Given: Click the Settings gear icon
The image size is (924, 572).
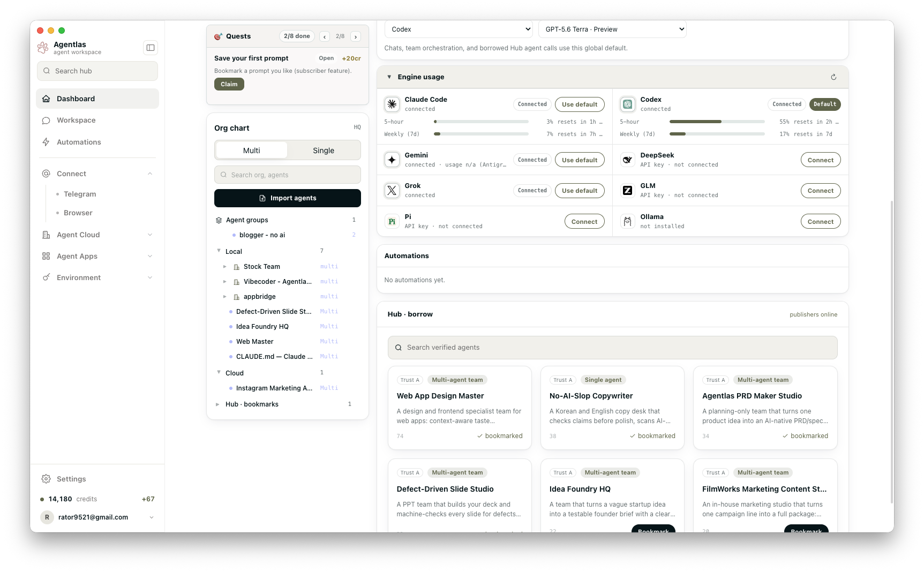Looking at the screenshot, I should (x=46, y=479).
